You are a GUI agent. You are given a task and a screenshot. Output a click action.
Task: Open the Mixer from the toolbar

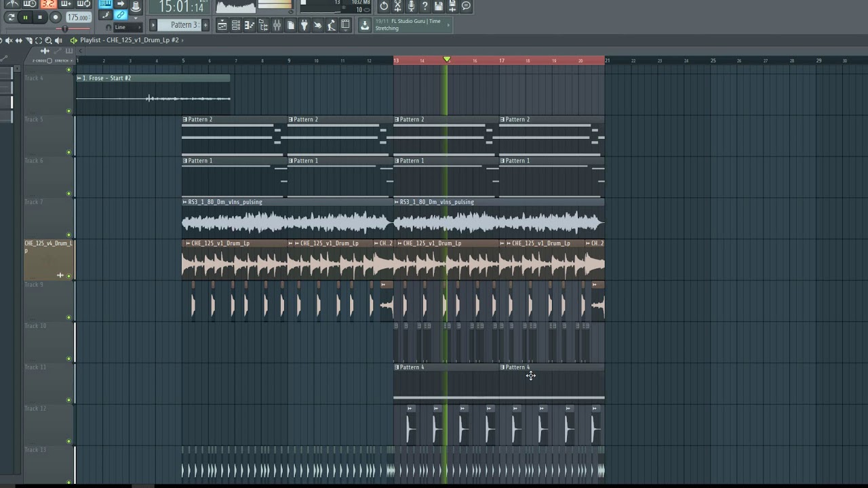(277, 25)
